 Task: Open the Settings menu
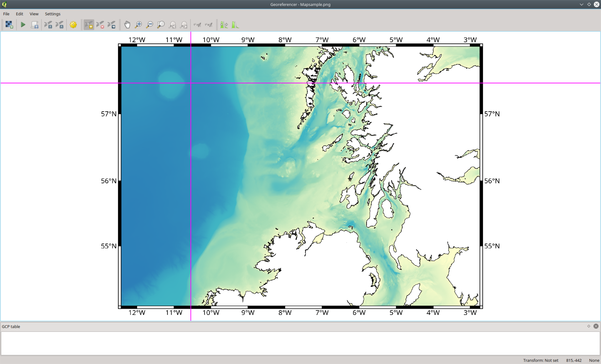click(52, 14)
